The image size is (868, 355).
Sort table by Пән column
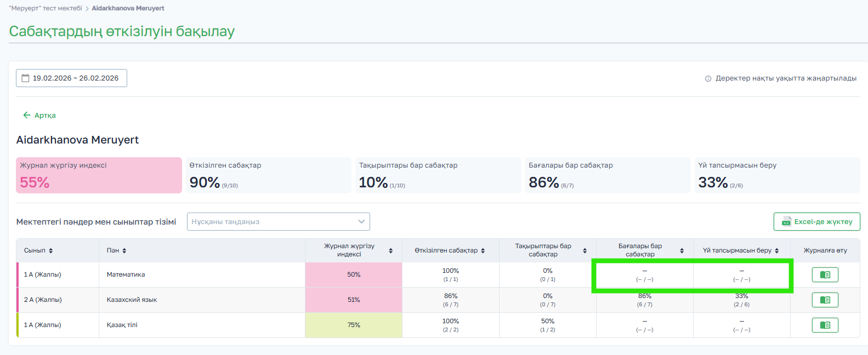[x=124, y=250]
